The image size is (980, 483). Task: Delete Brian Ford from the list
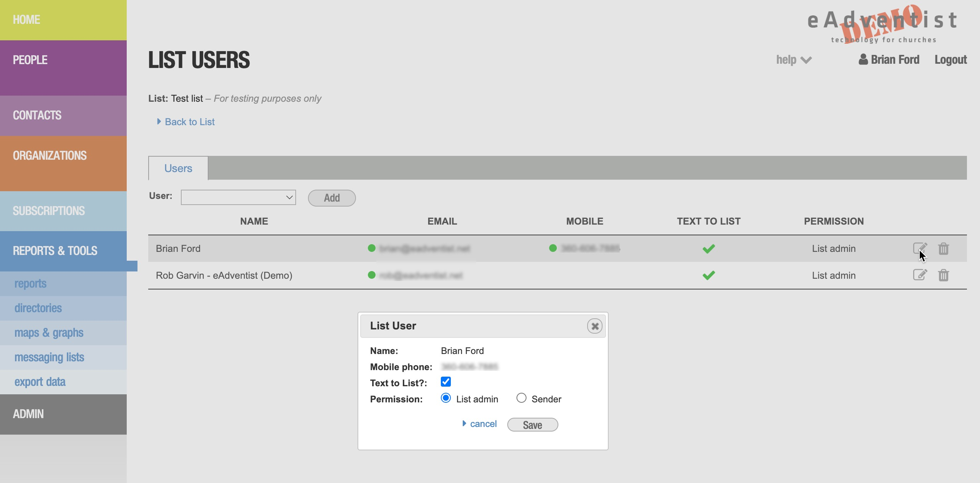tap(944, 249)
